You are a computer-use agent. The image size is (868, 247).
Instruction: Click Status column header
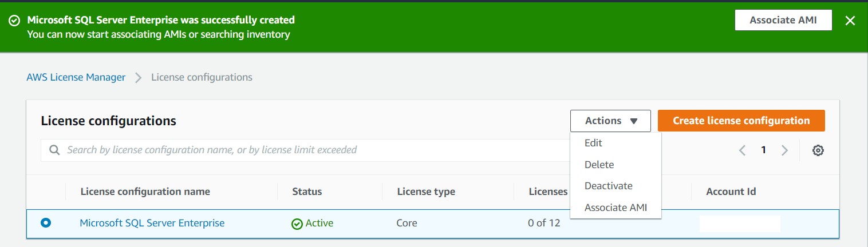pyautogui.click(x=307, y=192)
